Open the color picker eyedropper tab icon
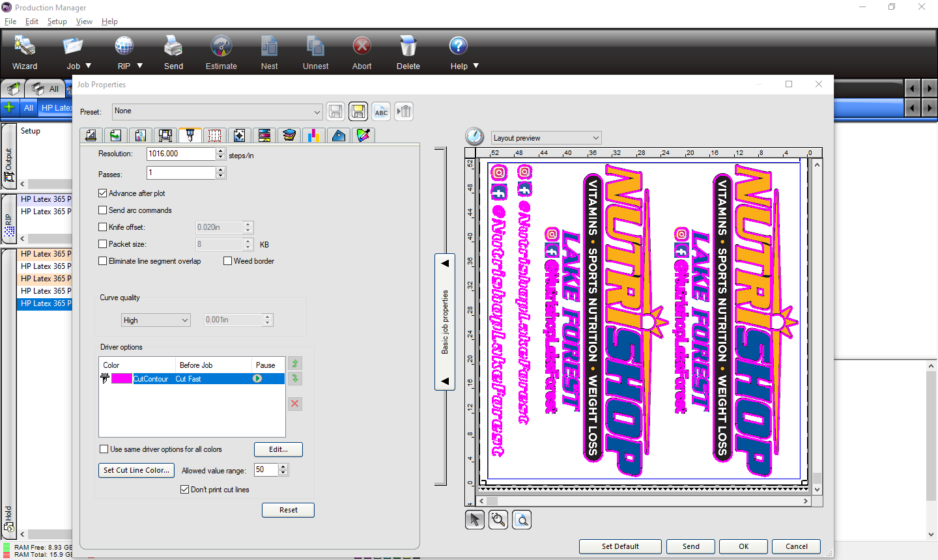Screen dimensions: 938x560 click(363, 135)
